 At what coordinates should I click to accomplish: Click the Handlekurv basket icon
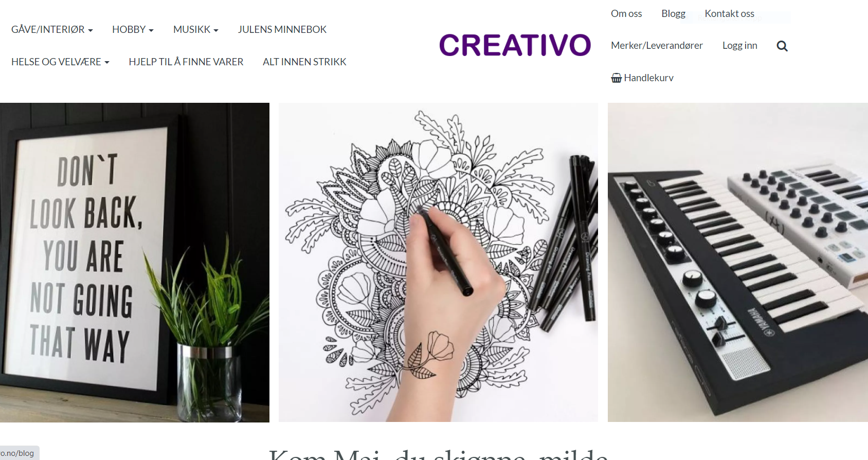point(617,78)
